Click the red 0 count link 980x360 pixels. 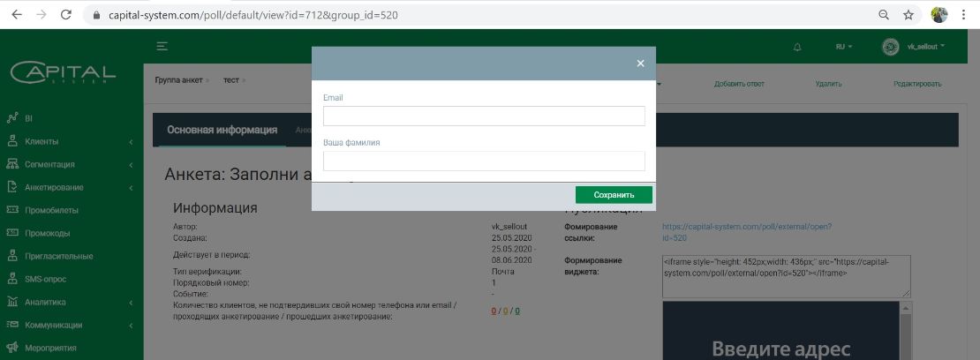494,311
